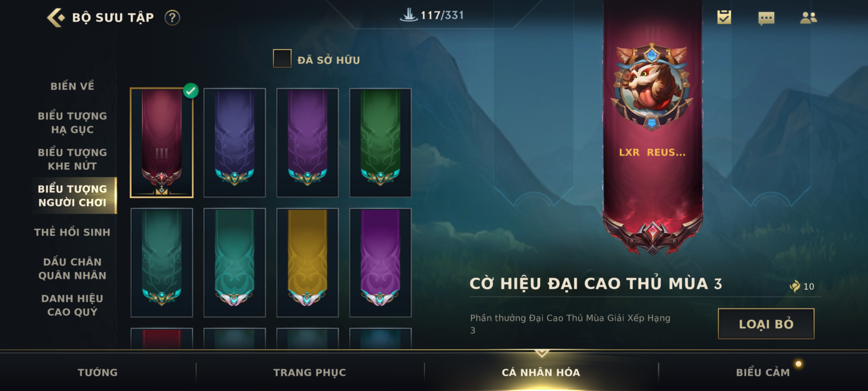868x391 pixels.
Task: Open the missions checklist icon
Action: [x=724, y=17]
